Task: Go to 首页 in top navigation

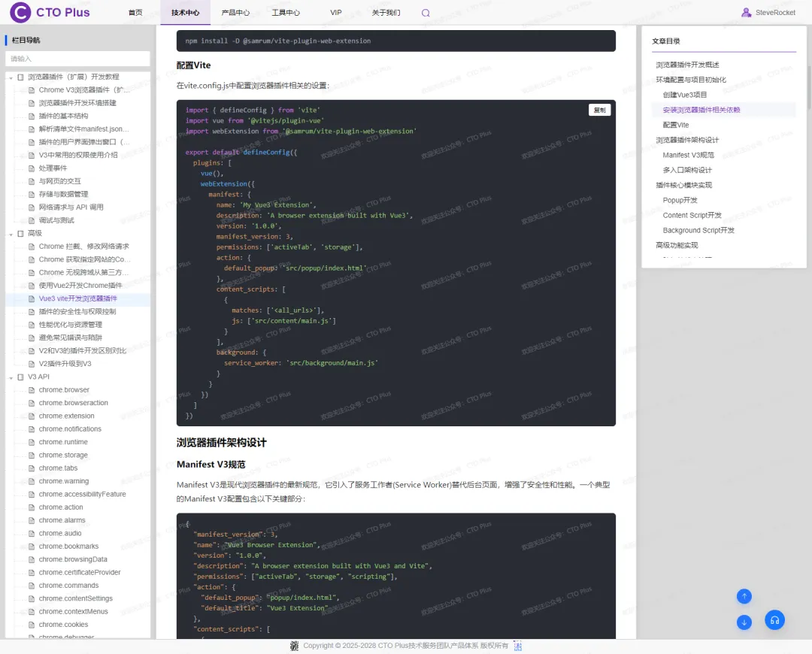Action: pyautogui.click(x=135, y=13)
